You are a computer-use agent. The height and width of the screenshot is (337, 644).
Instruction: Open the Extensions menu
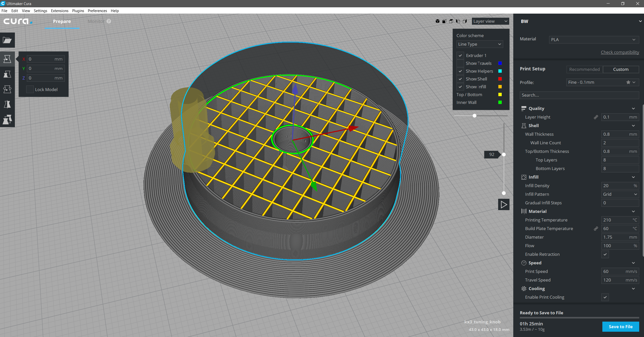pyautogui.click(x=60, y=11)
